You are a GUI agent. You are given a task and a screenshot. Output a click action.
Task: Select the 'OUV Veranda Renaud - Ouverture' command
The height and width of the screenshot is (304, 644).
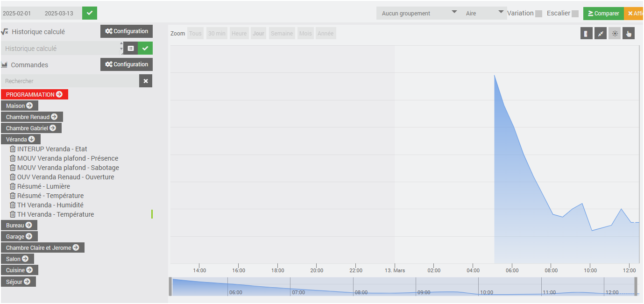[66, 177]
